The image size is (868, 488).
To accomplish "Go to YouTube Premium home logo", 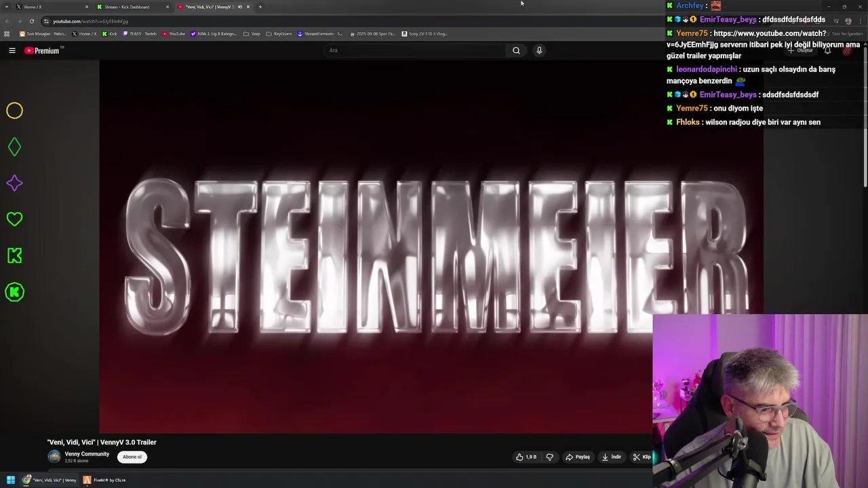I will (x=42, y=50).
